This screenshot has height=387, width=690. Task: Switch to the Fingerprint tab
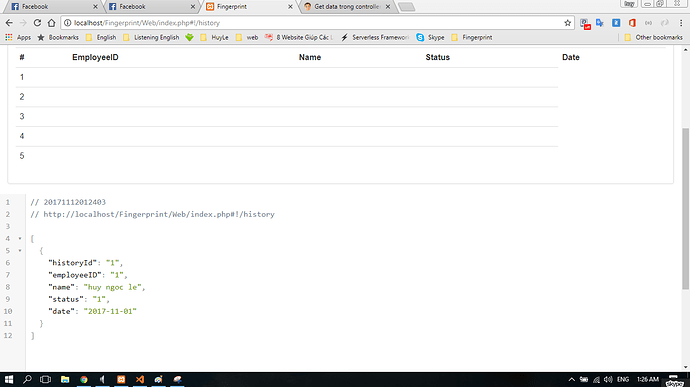[249, 7]
